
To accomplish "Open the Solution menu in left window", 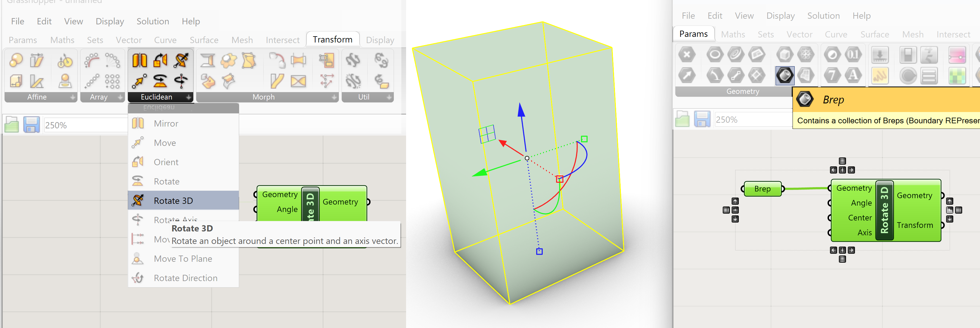I will (153, 21).
